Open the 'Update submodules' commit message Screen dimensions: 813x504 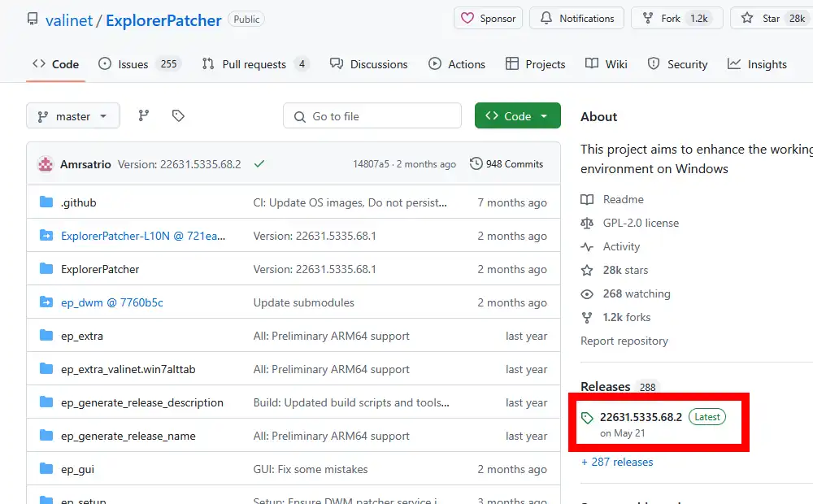click(304, 302)
